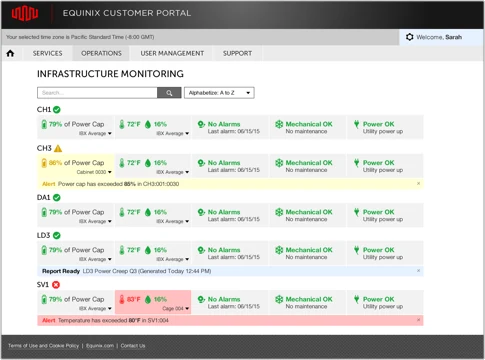
Task: Open CH3 temperature IBX Average dropdown
Action: point(173,172)
